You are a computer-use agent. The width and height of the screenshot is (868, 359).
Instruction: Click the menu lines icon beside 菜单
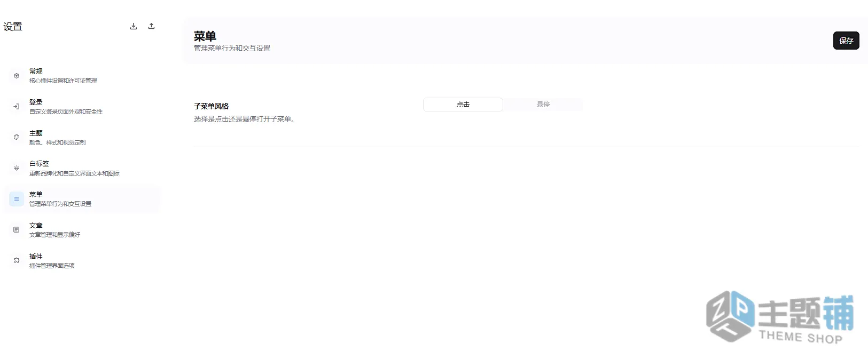click(x=17, y=199)
